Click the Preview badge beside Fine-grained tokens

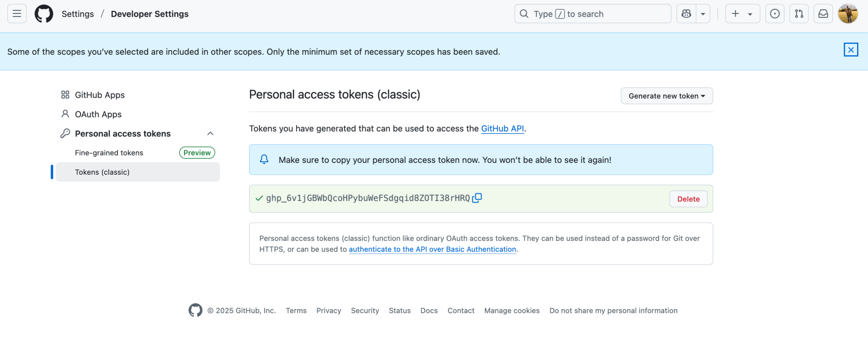197,153
